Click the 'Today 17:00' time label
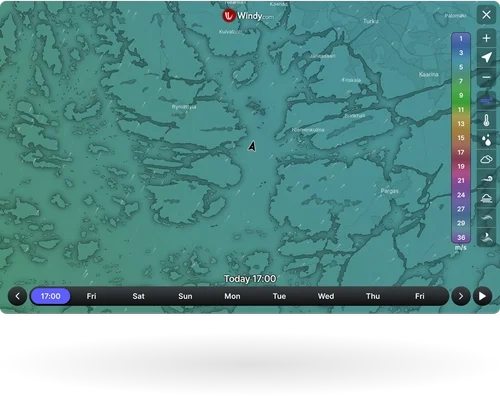The width and height of the screenshot is (500, 396). click(x=250, y=279)
